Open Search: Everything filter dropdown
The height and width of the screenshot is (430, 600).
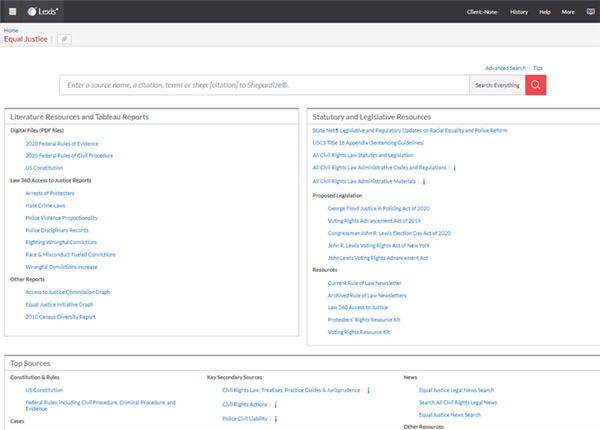pyautogui.click(x=497, y=85)
